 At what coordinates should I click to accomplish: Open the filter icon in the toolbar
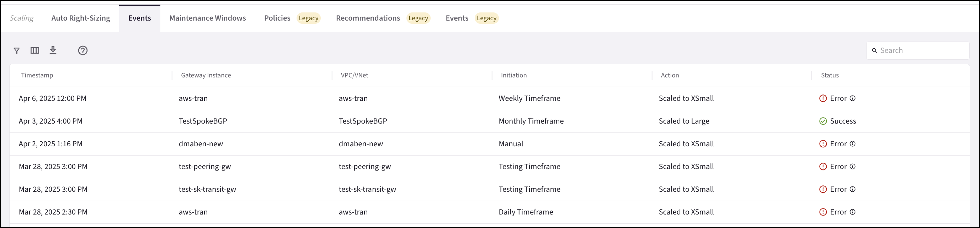16,50
